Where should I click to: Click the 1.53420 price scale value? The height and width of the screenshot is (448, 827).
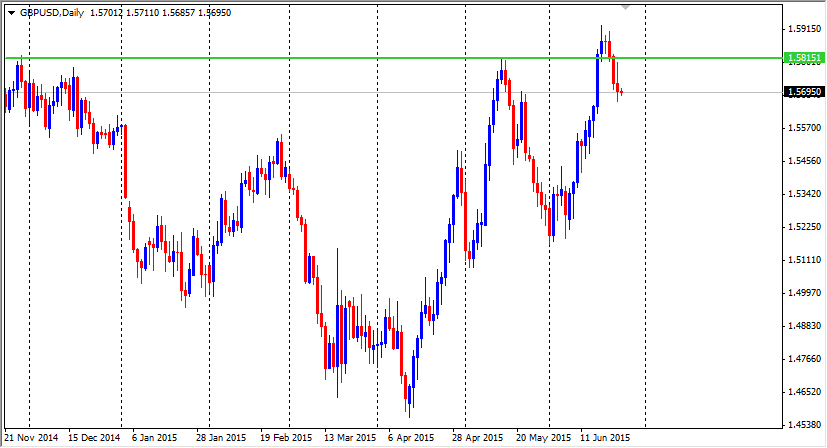tap(805, 194)
